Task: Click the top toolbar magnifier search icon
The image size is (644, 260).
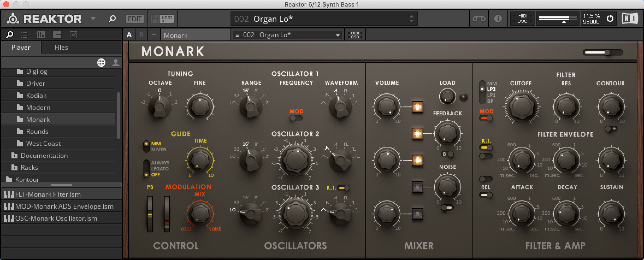Action: [x=112, y=19]
